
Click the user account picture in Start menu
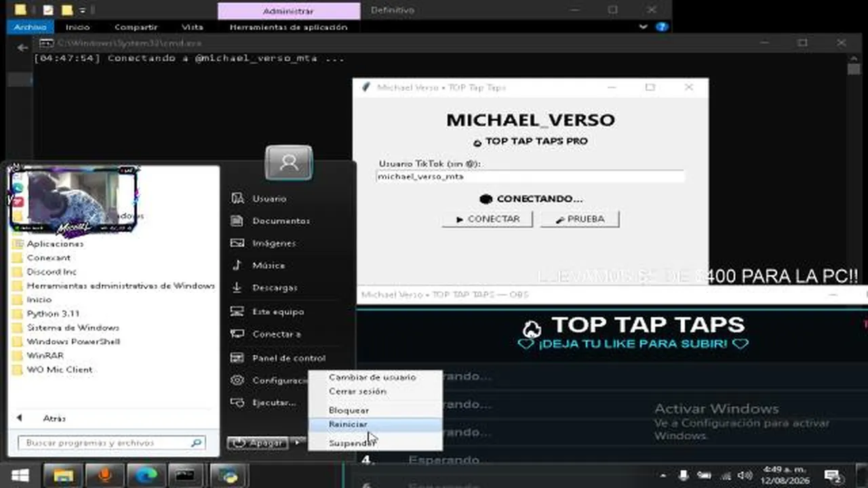[x=289, y=163]
